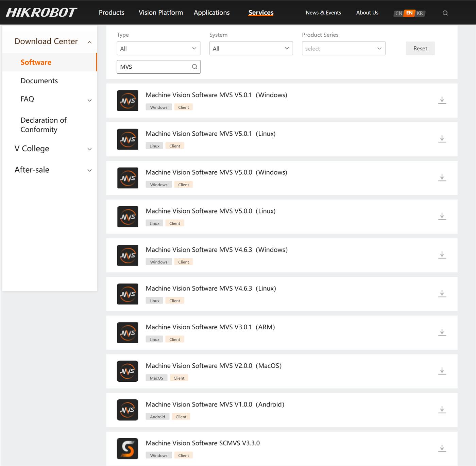This screenshot has width=476, height=466.
Task: Click the MVS logo of V5.0.1 (Windows)
Action: [128, 101]
